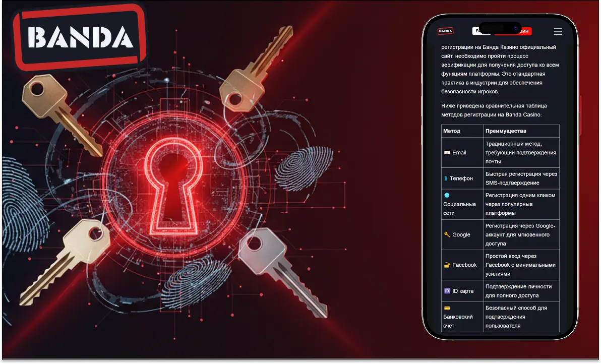Open the hamburger menu on the phone
601x364 pixels.
[558, 32]
